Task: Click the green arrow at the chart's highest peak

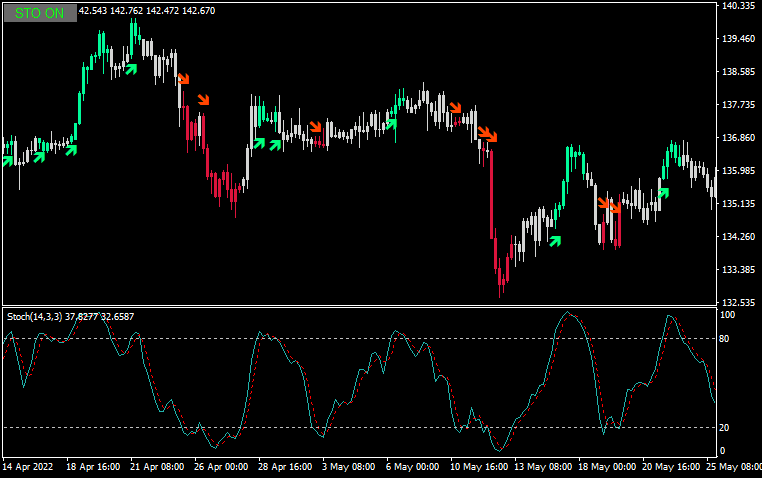Action: pos(130,68)
